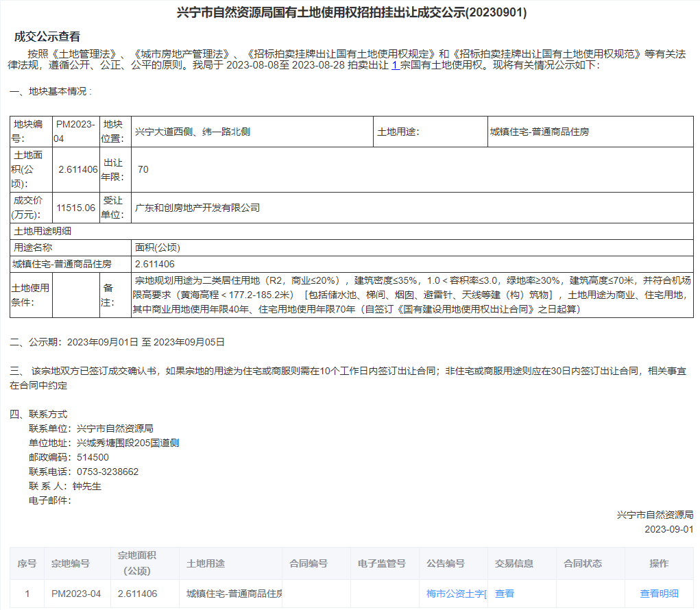Screen dimensions: 700x610
Task: Click the 宗地编号 column header
Action: [71, 563]
